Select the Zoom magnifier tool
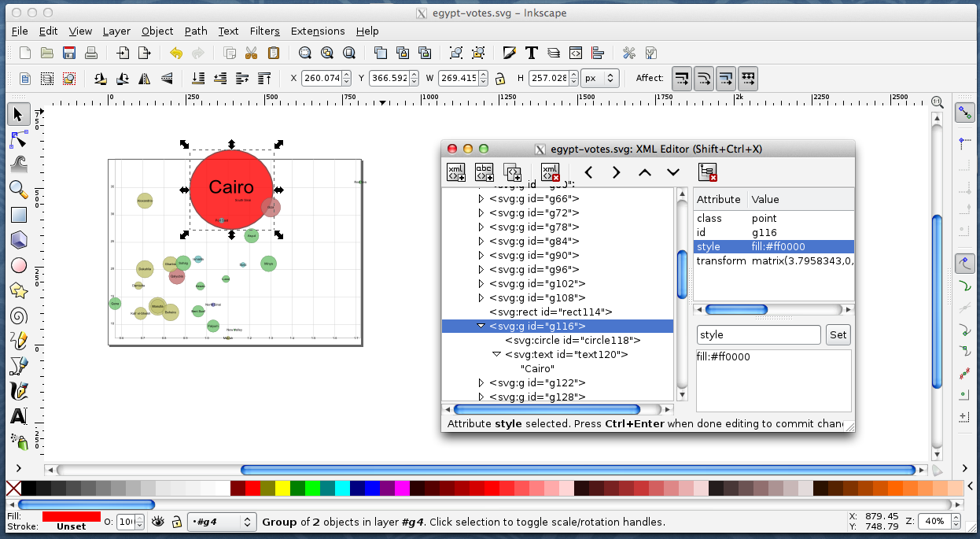Image resolution: width=980 pixels, height=539 pixels. (18, 189)
